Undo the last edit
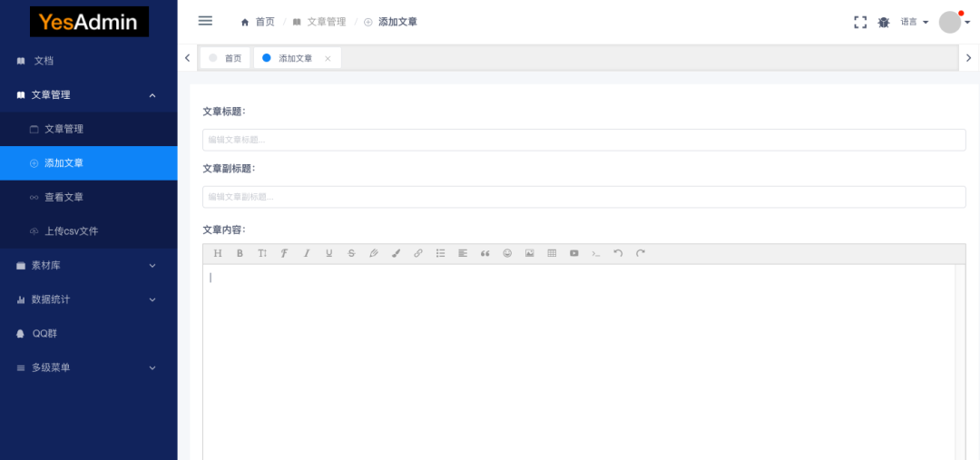This screenshot has height=460, width=980. [618, 253]
